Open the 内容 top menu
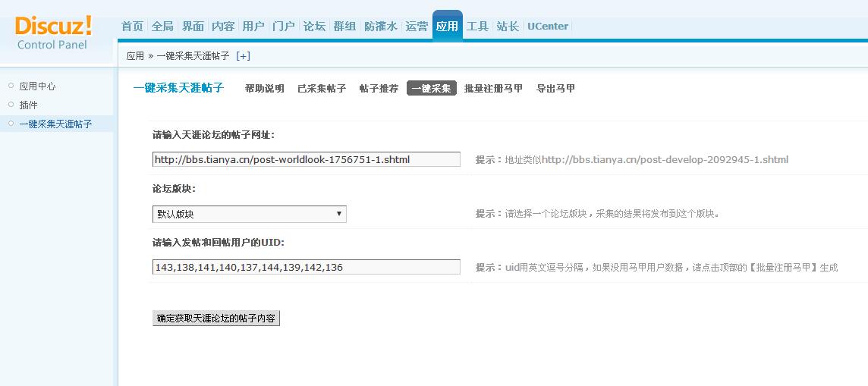 click(x=223, y=26)
